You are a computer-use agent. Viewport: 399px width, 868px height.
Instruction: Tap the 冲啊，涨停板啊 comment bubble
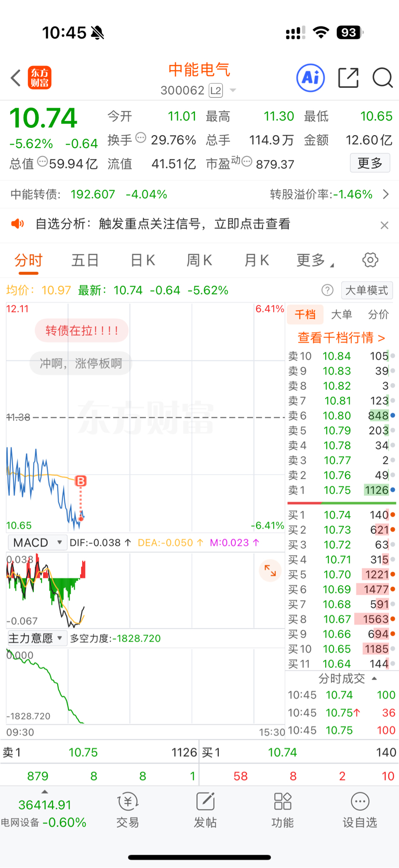pos(81,363)
